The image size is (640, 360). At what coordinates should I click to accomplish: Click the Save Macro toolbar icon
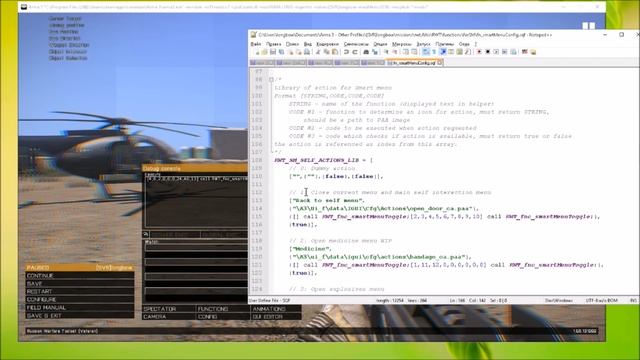(513, 52)
